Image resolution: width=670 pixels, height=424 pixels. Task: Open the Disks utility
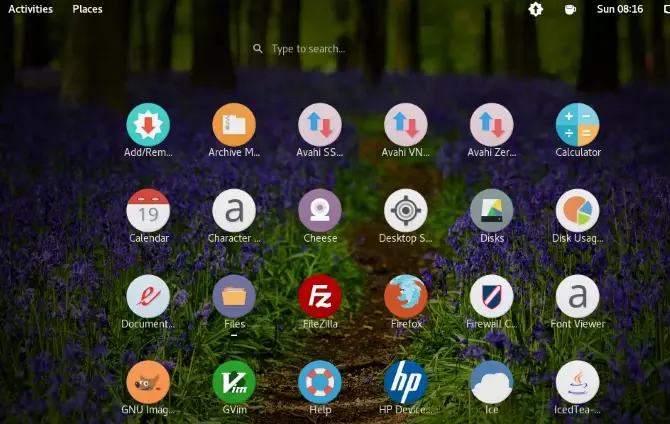click(x=491, y=211)
